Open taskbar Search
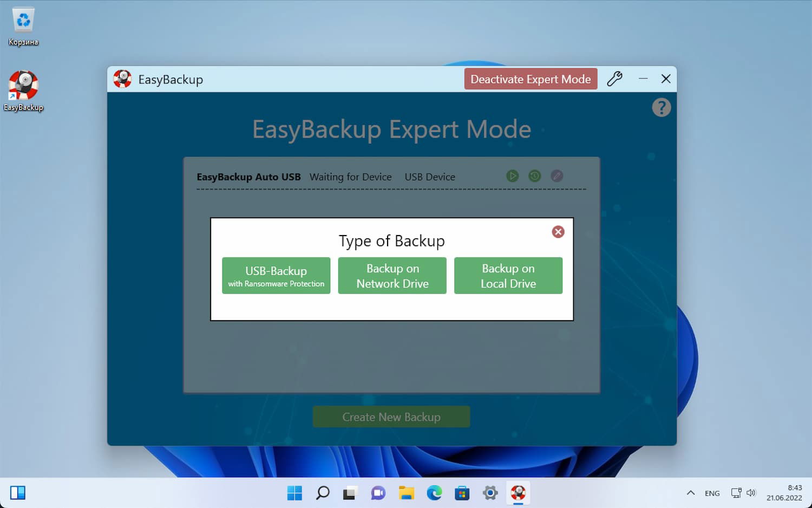The height and width of the screenshot is (508, 812). coord(323,493)
